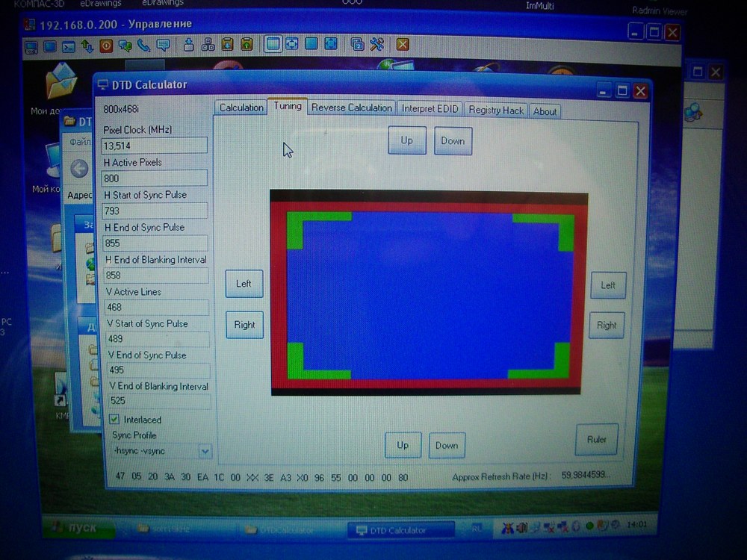Click the Telnet console icon in the Radmin toolbar
Image resolution: width=747 pixels, height=560 pixels.
tap(69, 46)
